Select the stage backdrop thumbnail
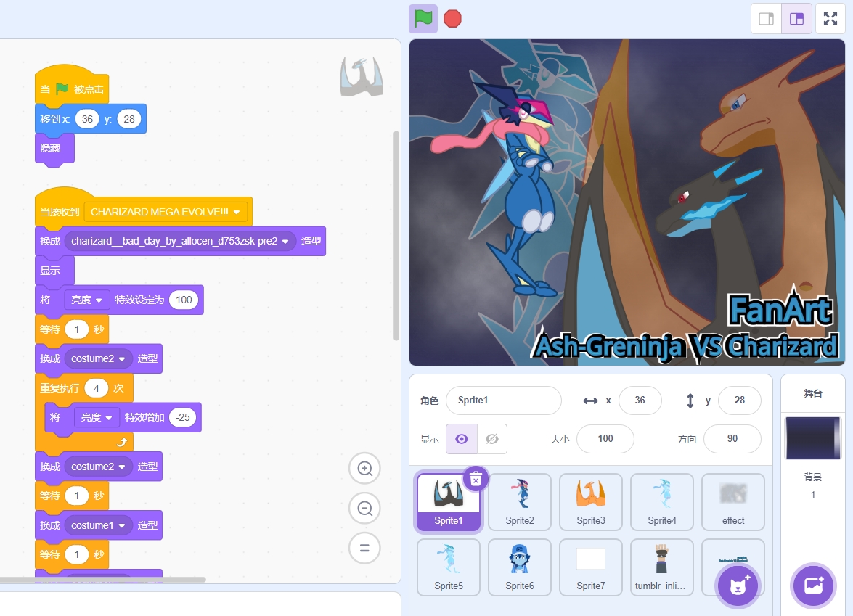The width and height of the screenshot is (853, 616). 812,438
